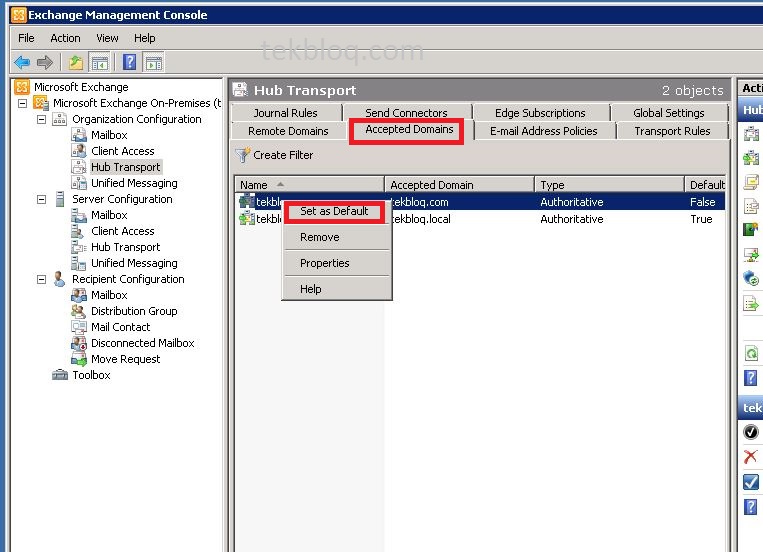This screenshot has height=552, width=763.
Task: Click the bottom Help question icon in actions pane
Action: click(750, 507)
